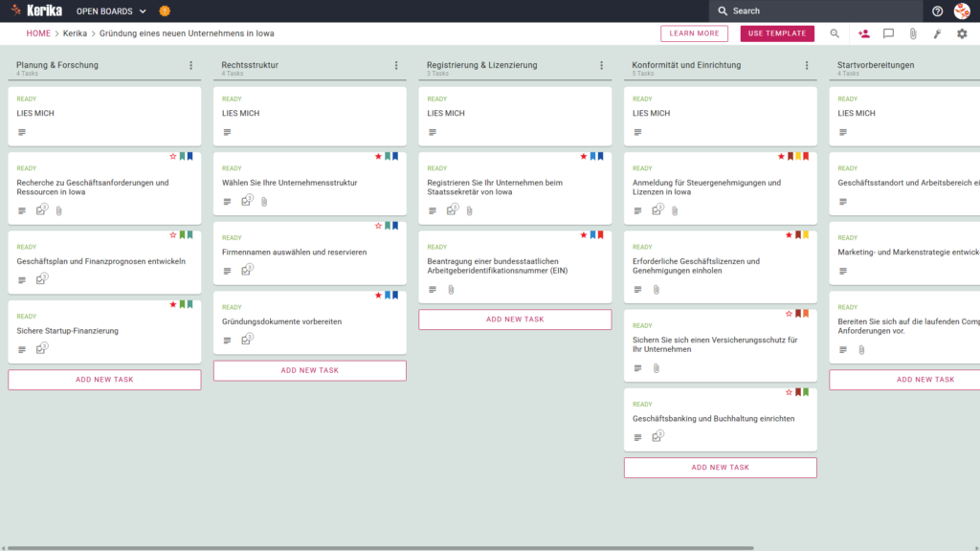980x551 pixels.
Task: Open checklist icon on Geschäftsbanking und Buchhaltung card
Action: [x=657, y=436]
